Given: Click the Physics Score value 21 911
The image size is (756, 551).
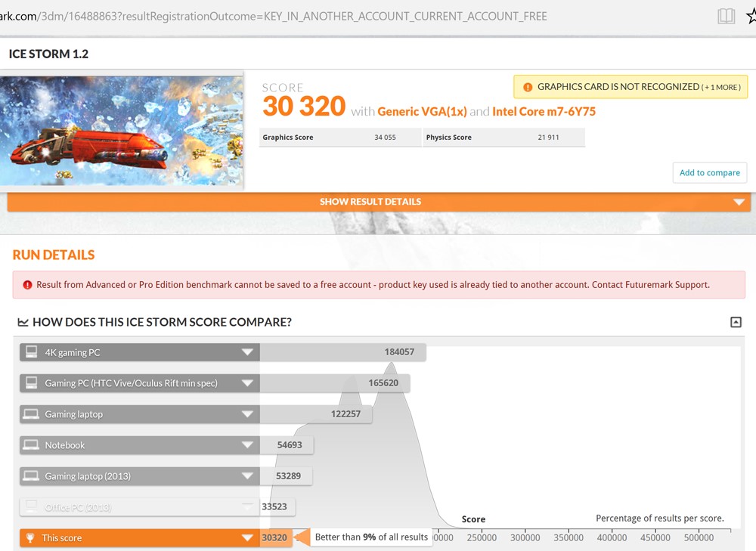Looking at the screenshot, I should coord(548,138).
